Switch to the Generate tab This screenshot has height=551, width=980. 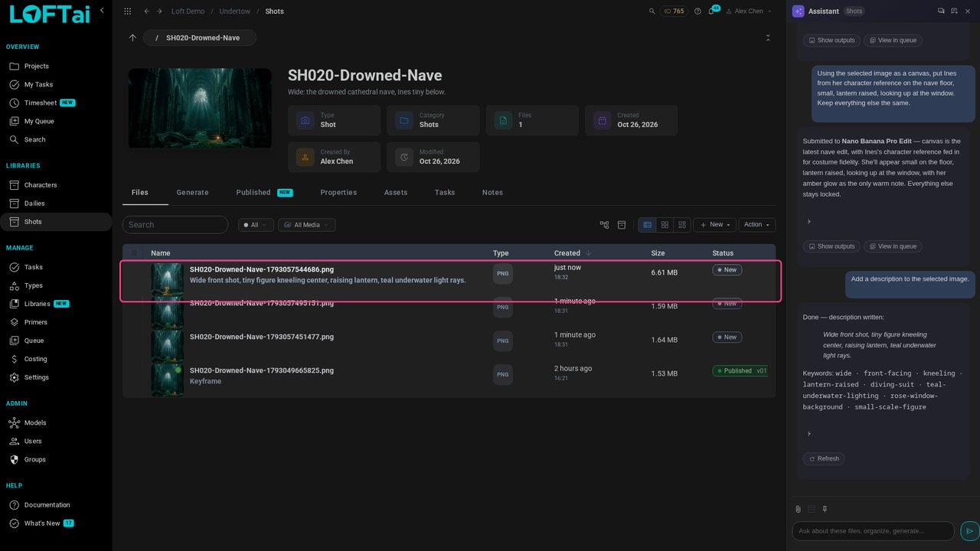tap(192, 193)
